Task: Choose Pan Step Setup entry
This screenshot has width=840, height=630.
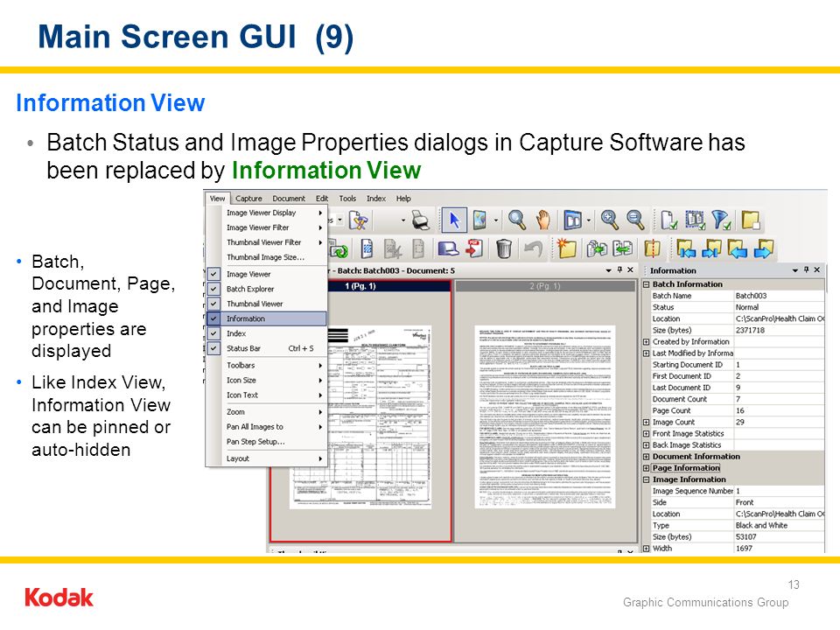Action: click(x=266, y=442)
